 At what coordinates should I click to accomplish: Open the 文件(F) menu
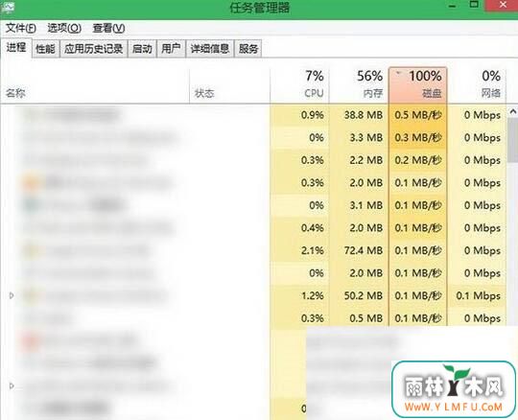click(20, 29)
